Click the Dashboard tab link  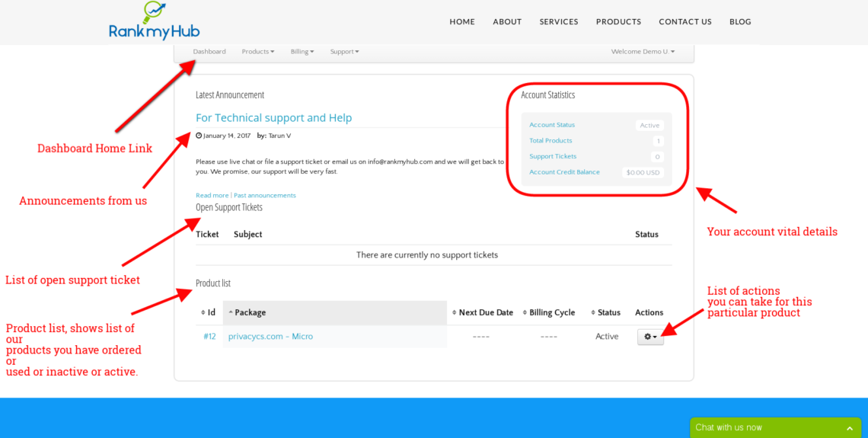209,52
